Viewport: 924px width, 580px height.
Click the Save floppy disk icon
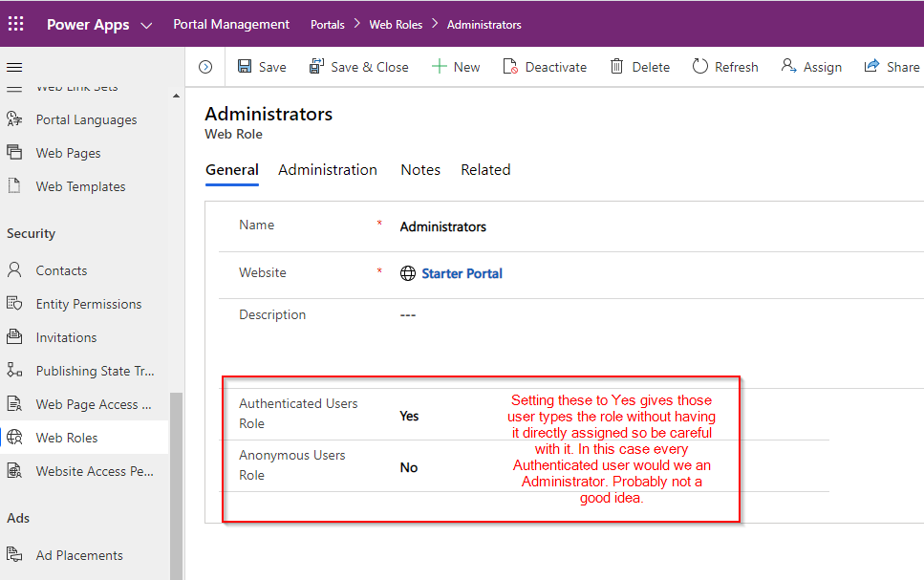click(x=245, y=66)
